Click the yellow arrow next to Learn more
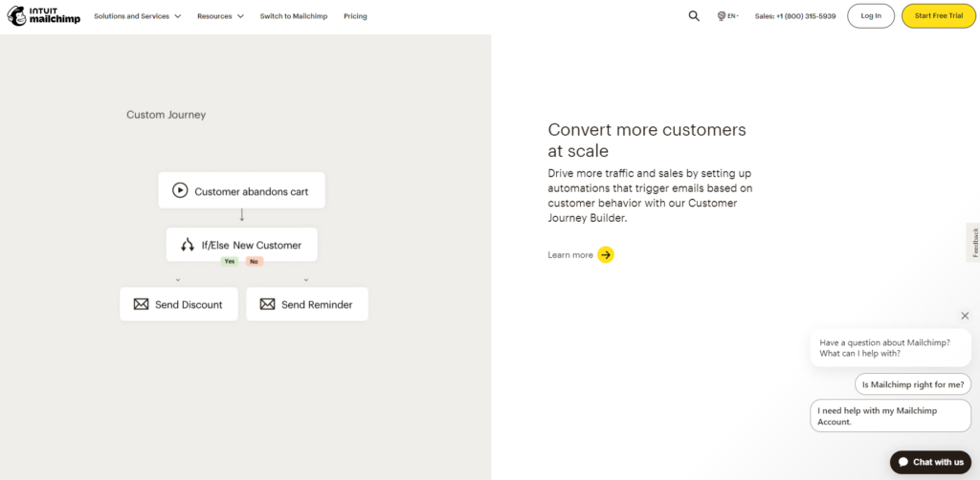Viewport: 980px width, 480px height. (606, 254)
